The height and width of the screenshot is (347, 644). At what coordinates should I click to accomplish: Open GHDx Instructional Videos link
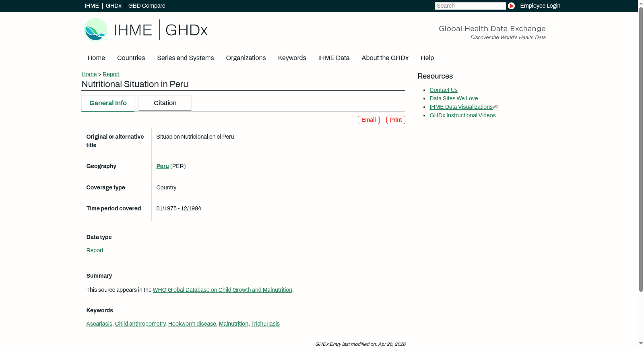coord(462,115)
